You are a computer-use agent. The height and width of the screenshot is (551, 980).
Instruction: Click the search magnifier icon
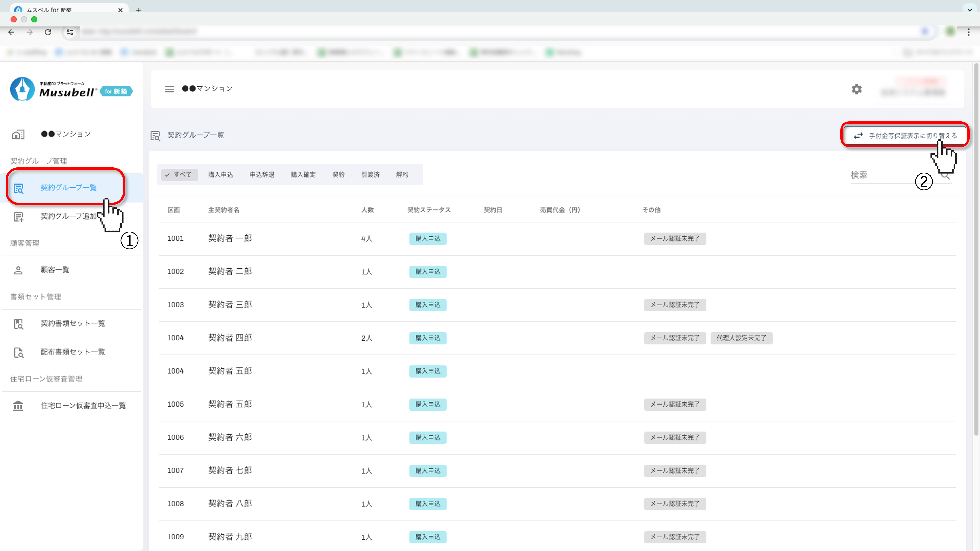(x=946, y=175)
